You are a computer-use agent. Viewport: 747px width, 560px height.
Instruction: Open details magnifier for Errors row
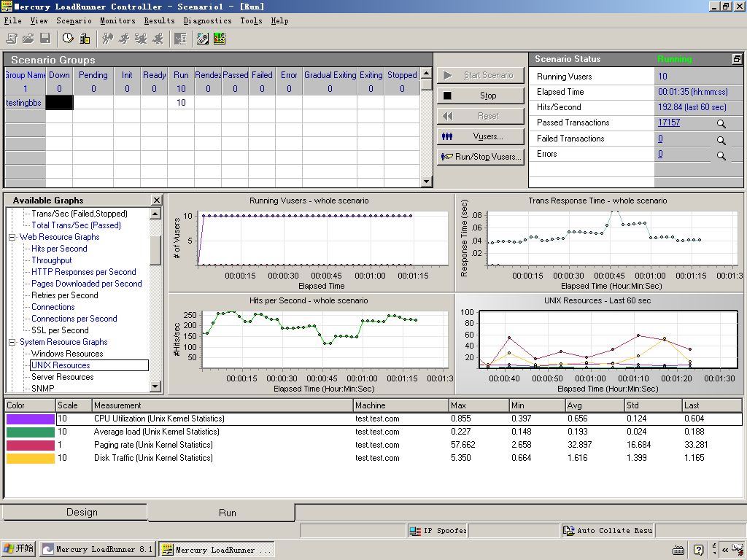[x=721, y=155]
